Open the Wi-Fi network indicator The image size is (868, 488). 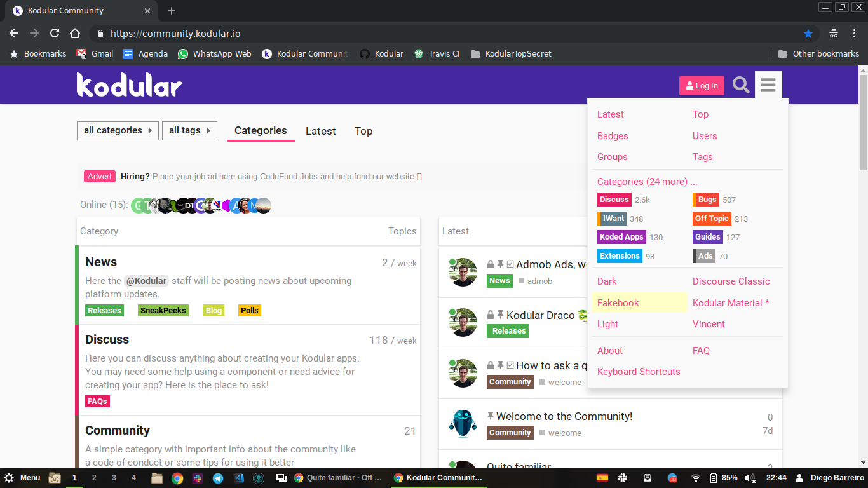696,478
